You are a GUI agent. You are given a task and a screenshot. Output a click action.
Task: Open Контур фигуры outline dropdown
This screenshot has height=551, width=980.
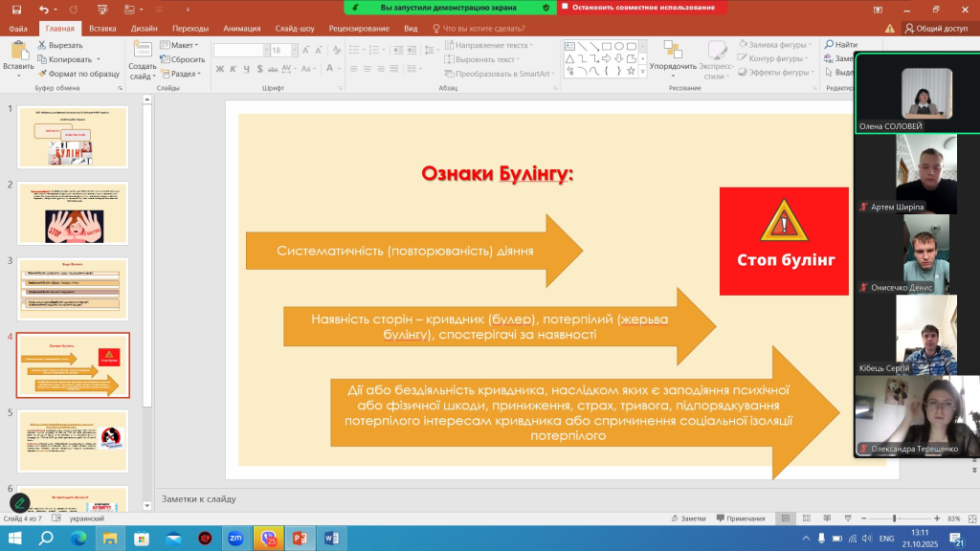(773, 58)
